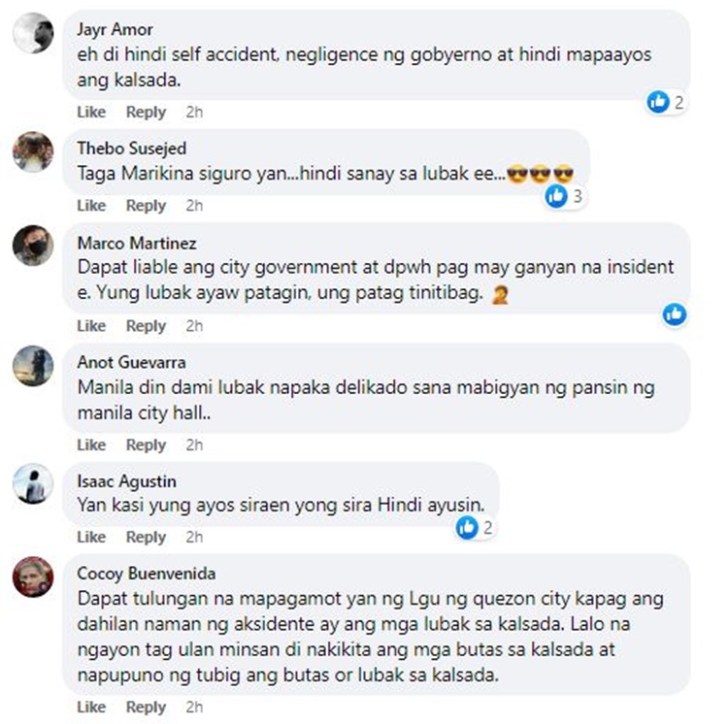Open Thebo Susejed's avatar
Screen dimensions: 728x724
point(33,151)
